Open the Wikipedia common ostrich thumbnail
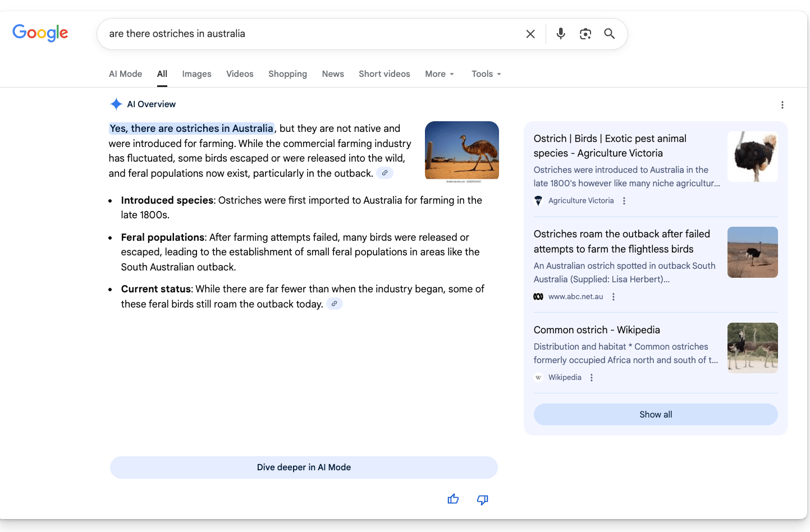The image size is (810, 532). [x=753, y=348]
